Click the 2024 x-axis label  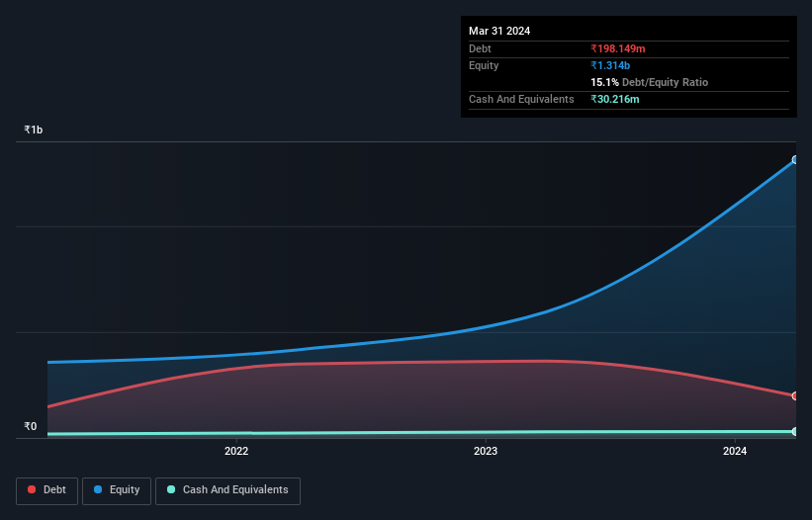pyautogui.click(x=735, y=451)
